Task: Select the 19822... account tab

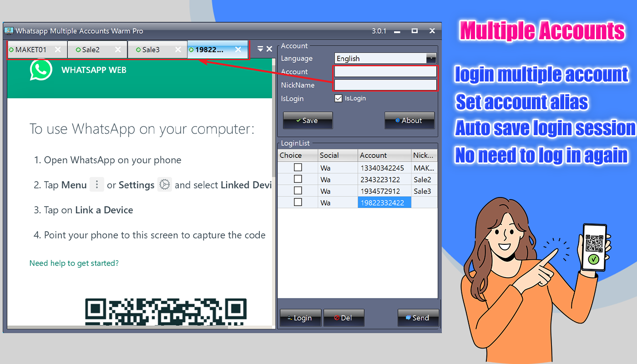Action: [x=217, y=50]
